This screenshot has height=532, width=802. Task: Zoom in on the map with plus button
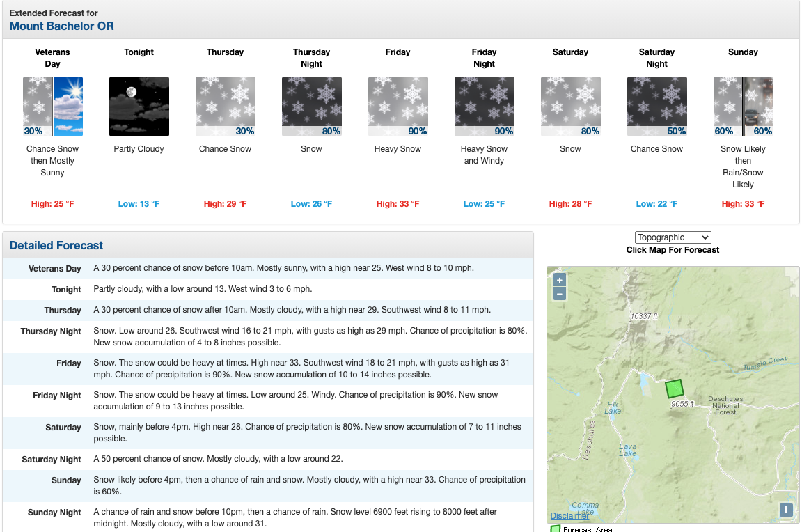560,281
